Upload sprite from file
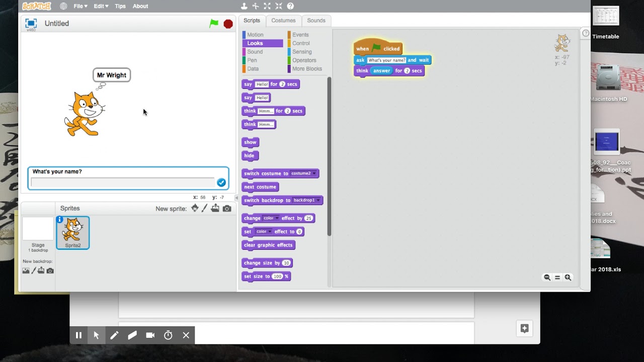This screenshot has height=362, width=644. click(215, 208)
